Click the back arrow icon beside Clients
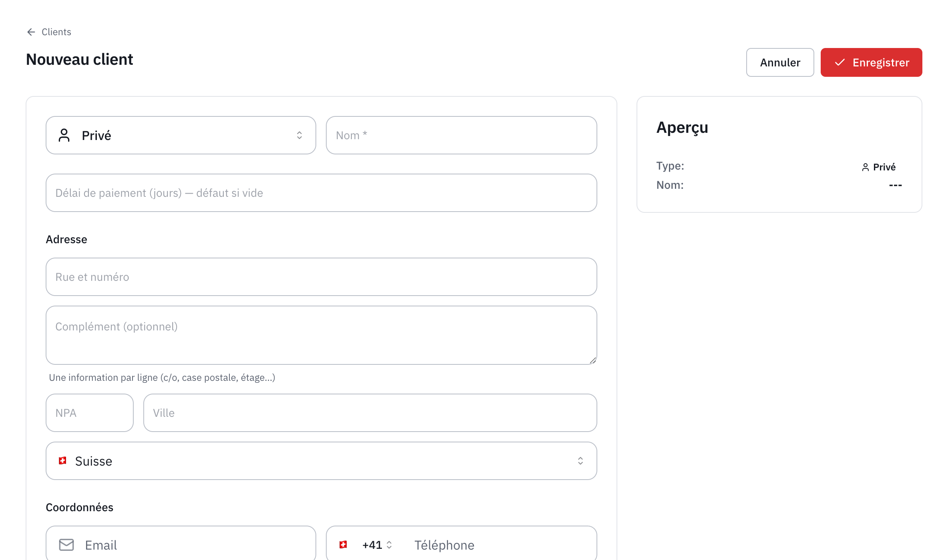This screenshot has height=560, width=948. pyautogui.click(x=31, y=32)
